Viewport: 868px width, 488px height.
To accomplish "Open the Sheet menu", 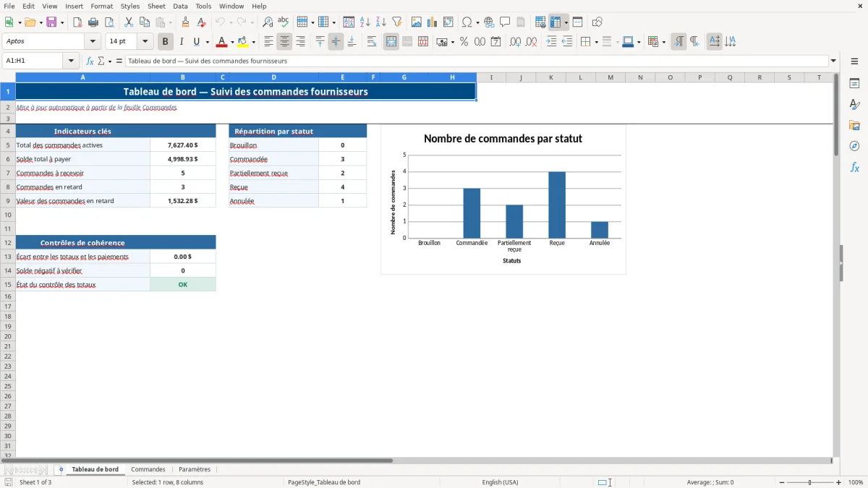I will (156, 6).
